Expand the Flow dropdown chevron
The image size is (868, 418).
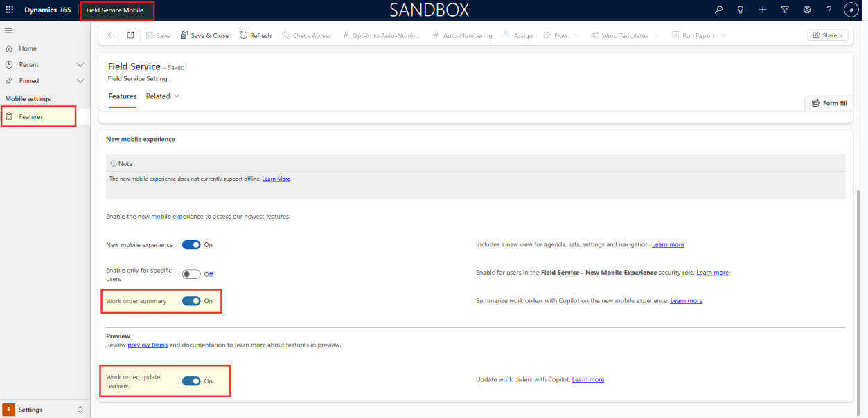[x=577, y=35]
